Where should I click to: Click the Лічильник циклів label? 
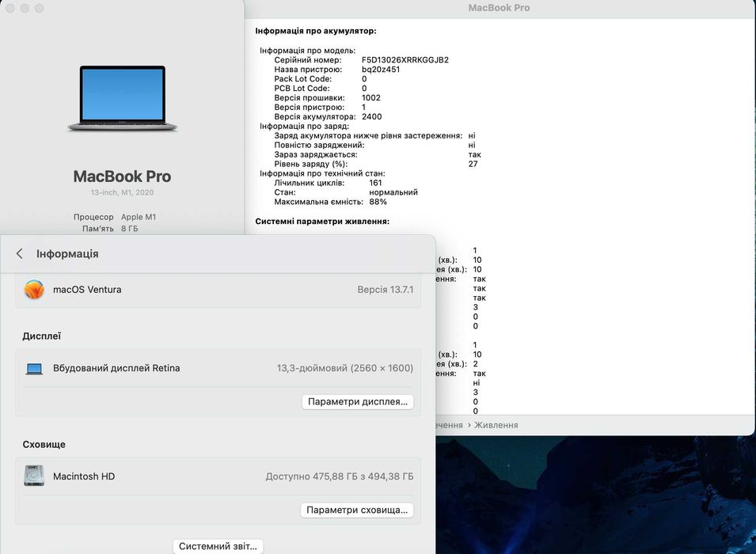310,183
